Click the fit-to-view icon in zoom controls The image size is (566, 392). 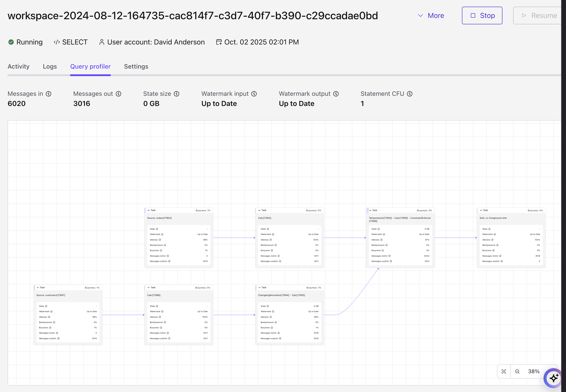(504, 371)
